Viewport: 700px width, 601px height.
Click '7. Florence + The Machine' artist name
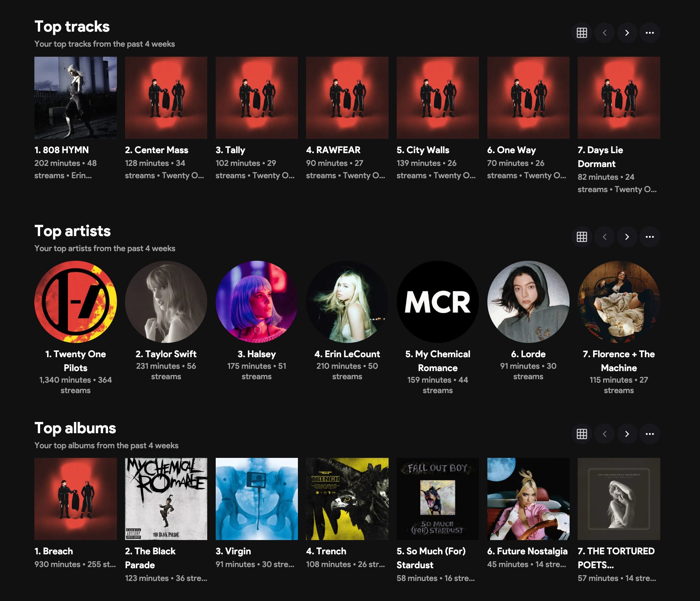(x=619, y=361)
